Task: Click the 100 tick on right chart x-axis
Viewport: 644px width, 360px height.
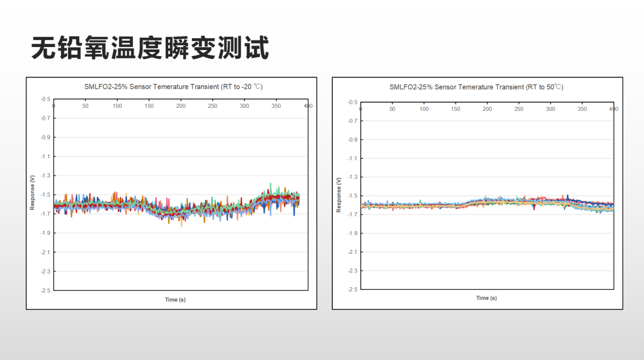Action: pos(424,109)
